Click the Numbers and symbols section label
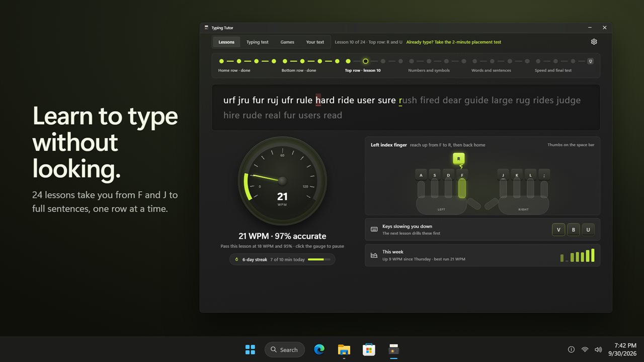The height and width of the screenshot is (362, 644). (x=429, y=70)
